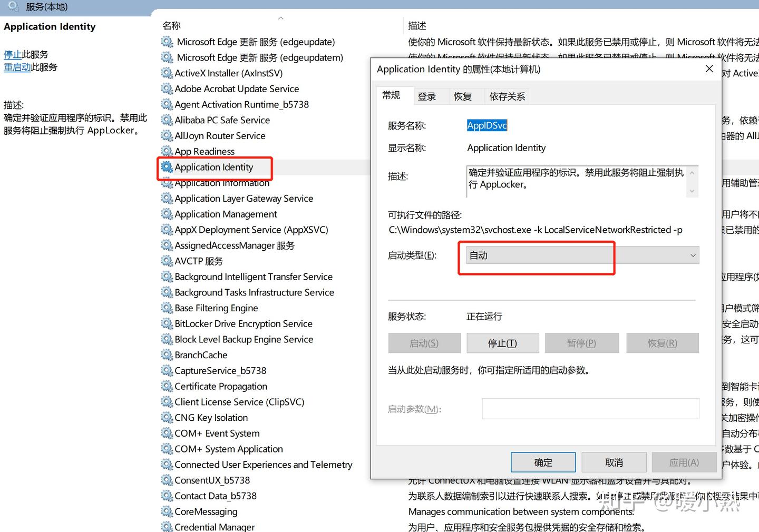Open the 启动类型 dropdown showing 自动

[x=692, y=255]
